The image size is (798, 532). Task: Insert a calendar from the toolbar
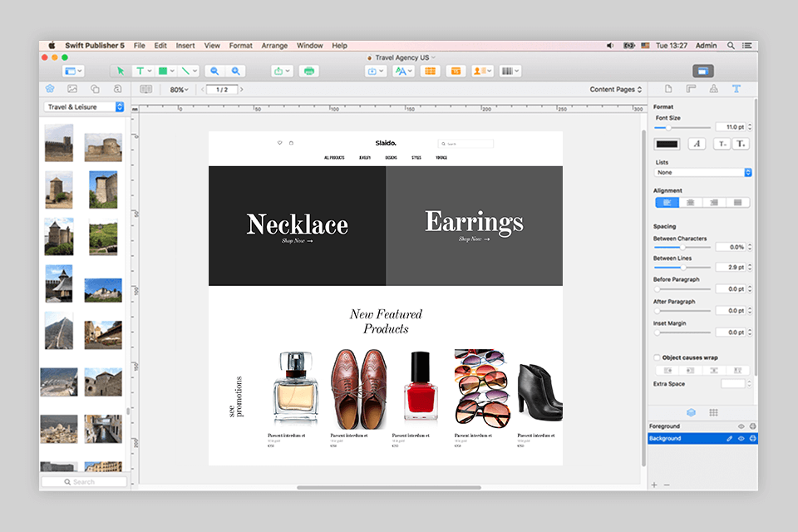456,71
